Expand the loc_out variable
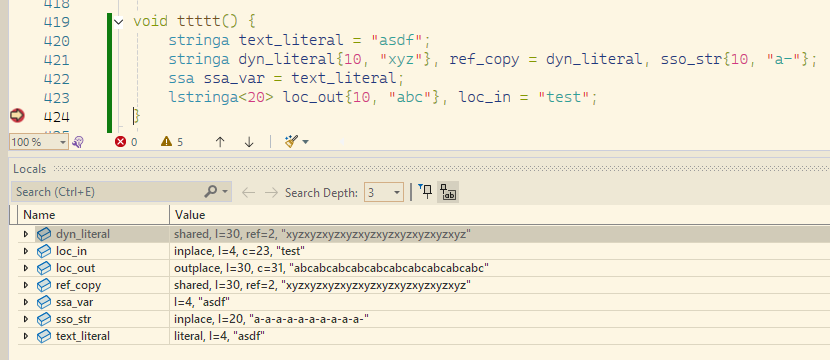Viewport: 830px width, 360px height. click(x=26, y=268)
